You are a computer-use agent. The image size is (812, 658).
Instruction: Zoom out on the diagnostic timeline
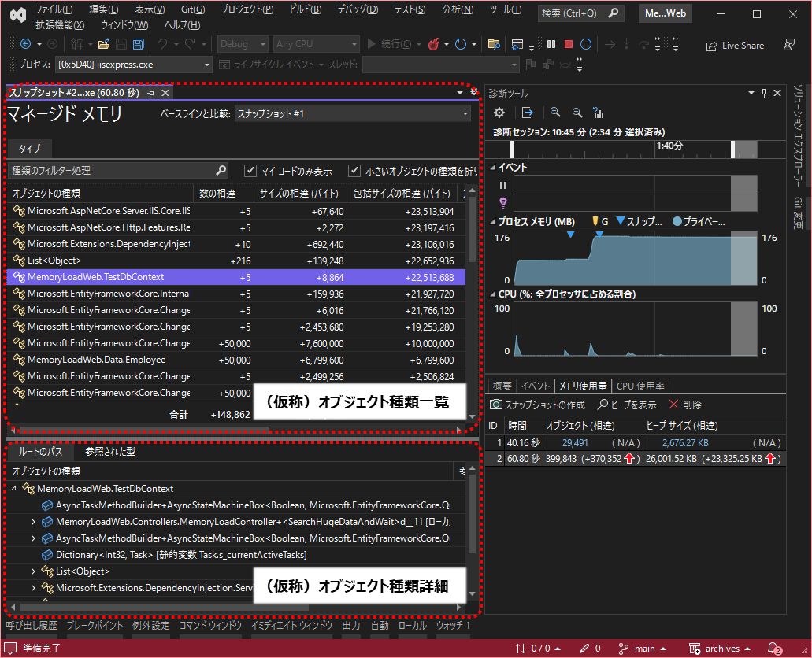tap(577, 113)
